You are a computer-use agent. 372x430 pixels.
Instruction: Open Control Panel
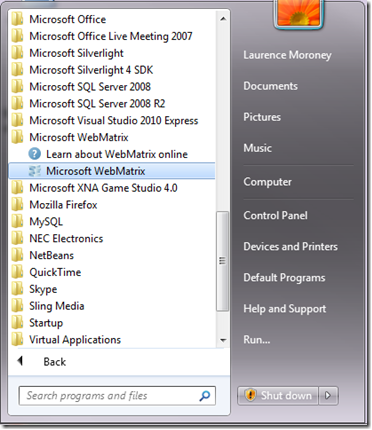[275, 215]
